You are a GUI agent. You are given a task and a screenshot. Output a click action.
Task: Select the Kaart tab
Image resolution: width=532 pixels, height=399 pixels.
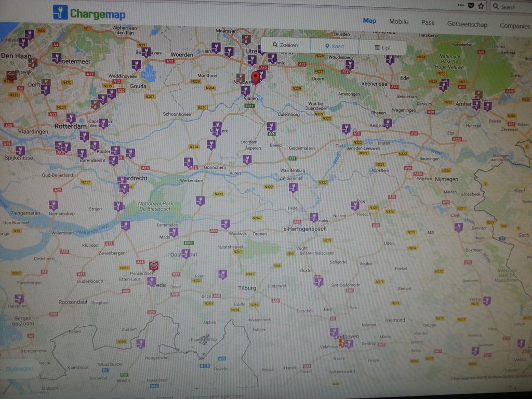[x=334, y=46]
